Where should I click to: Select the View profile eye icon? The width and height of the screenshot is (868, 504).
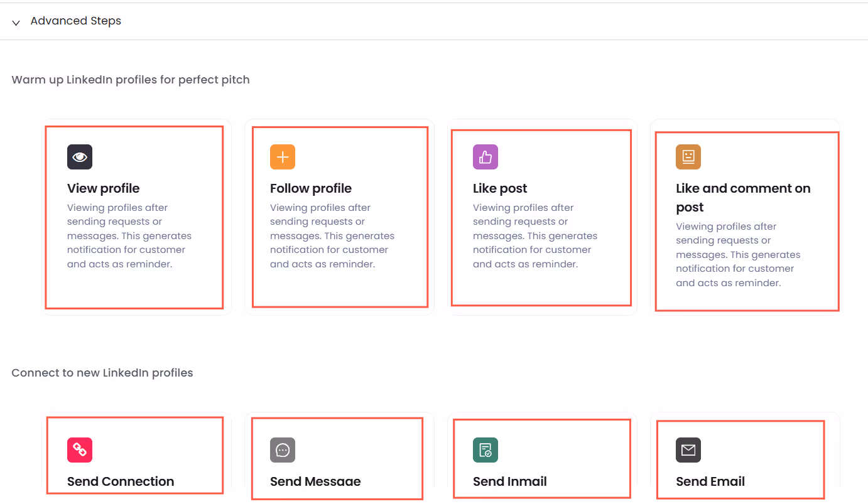(x=79, y=156)
